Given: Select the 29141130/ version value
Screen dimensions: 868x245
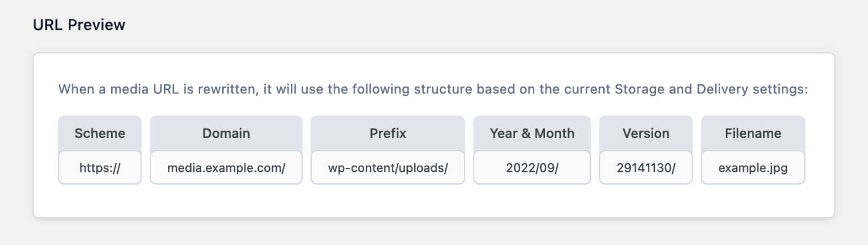Looking at the screenshot, I should click(646, 167).
